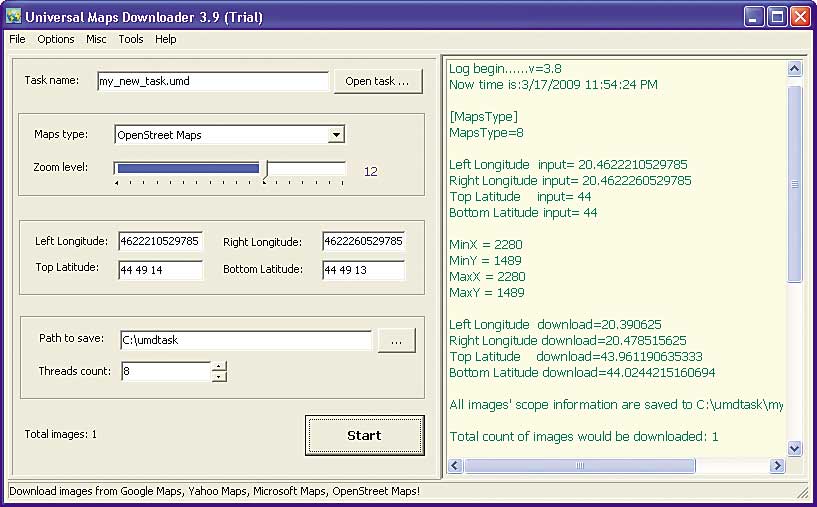
Task: Click 'Left Longitude download=20.390625' log line
Action: (x=555, y=325)
